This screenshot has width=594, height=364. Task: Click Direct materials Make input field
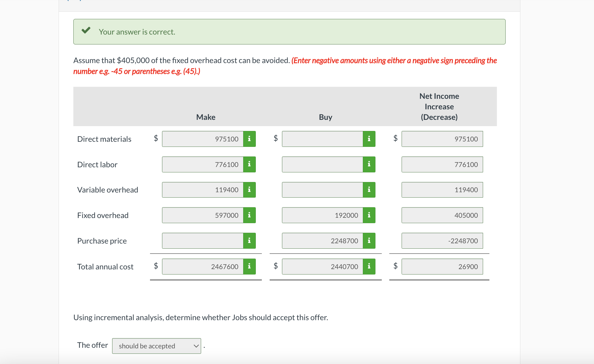pyautogui.click(x=203, y=139)
